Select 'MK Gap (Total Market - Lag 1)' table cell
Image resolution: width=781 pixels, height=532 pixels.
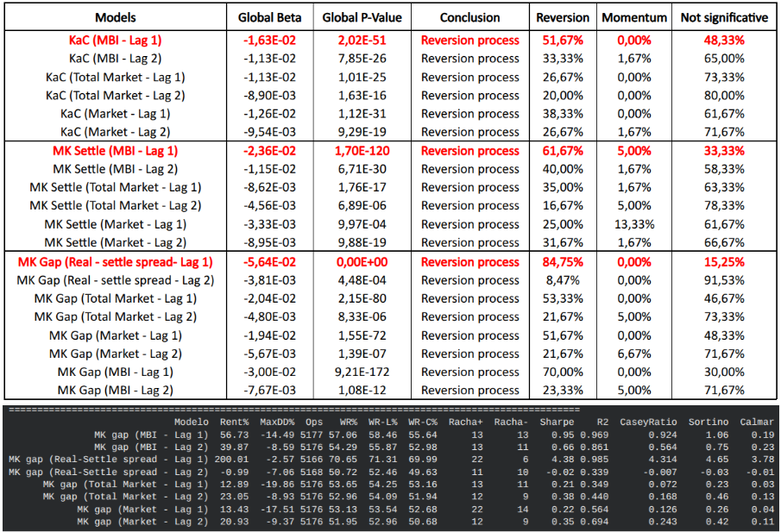click(116, 298)
